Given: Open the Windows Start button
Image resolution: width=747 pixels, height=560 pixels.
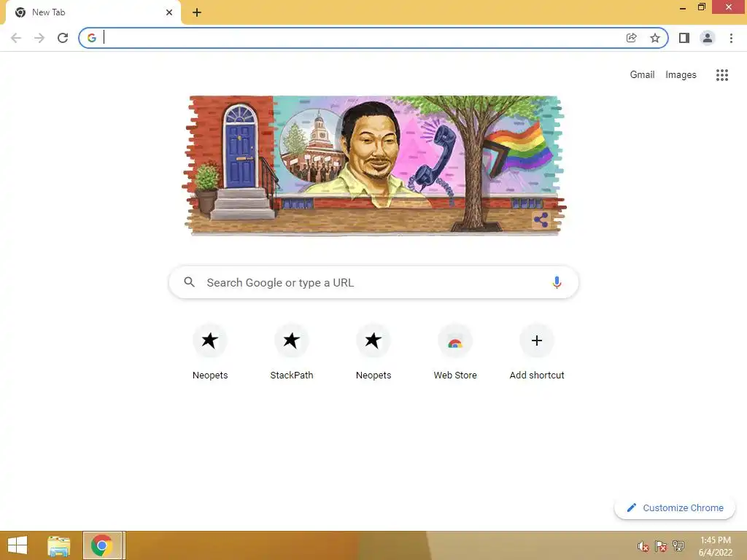Looking at the screenshot, I should [x=18, y=545].
